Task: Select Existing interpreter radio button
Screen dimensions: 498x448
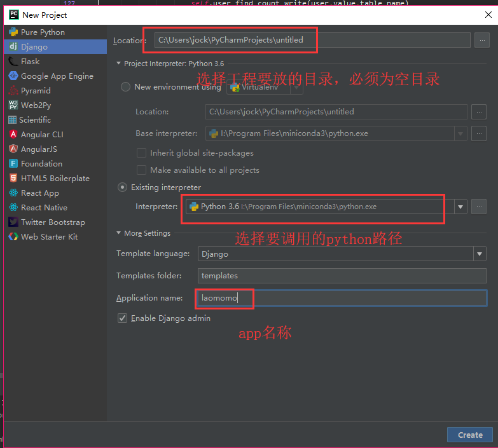Action: point(122,187)
